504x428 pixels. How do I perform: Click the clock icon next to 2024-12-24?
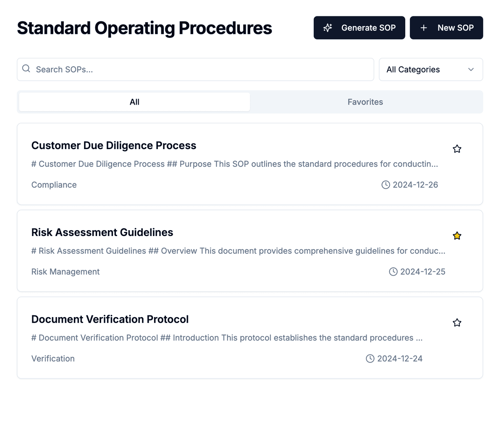point(370,358)
